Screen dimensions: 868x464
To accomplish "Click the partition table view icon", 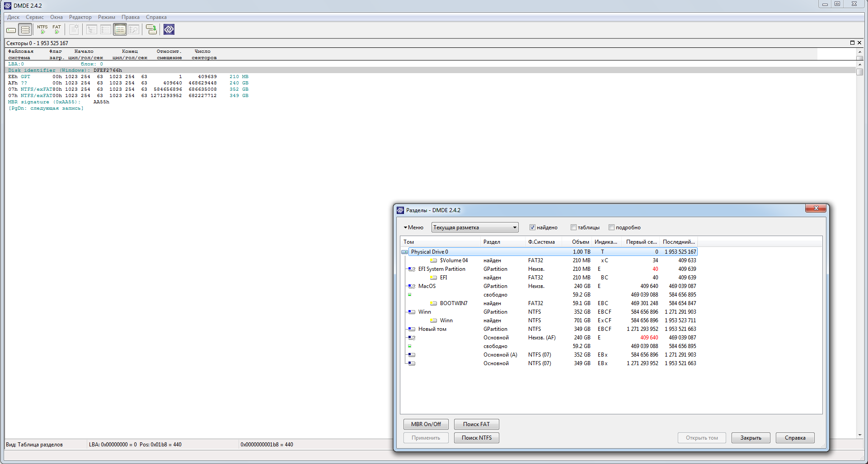I will (120, 30).
